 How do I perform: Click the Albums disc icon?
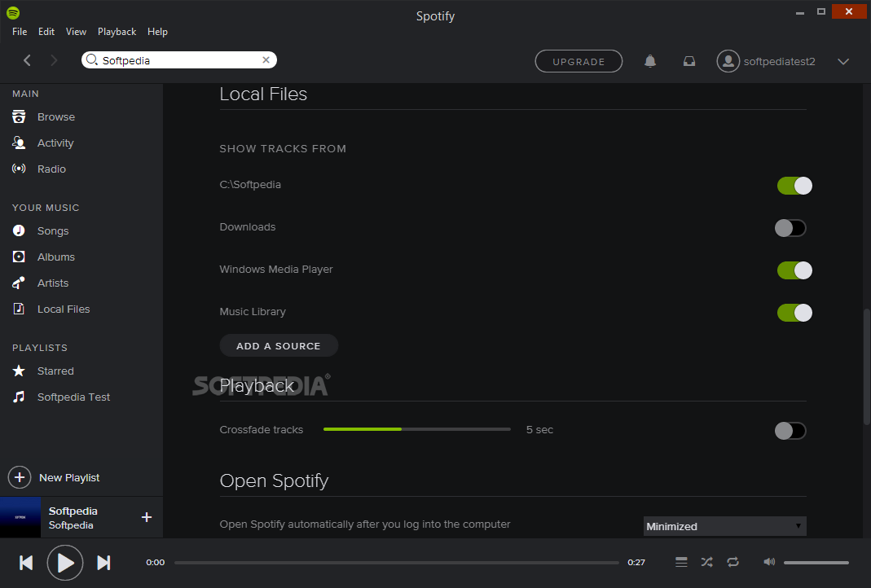(x=19, y=257)
